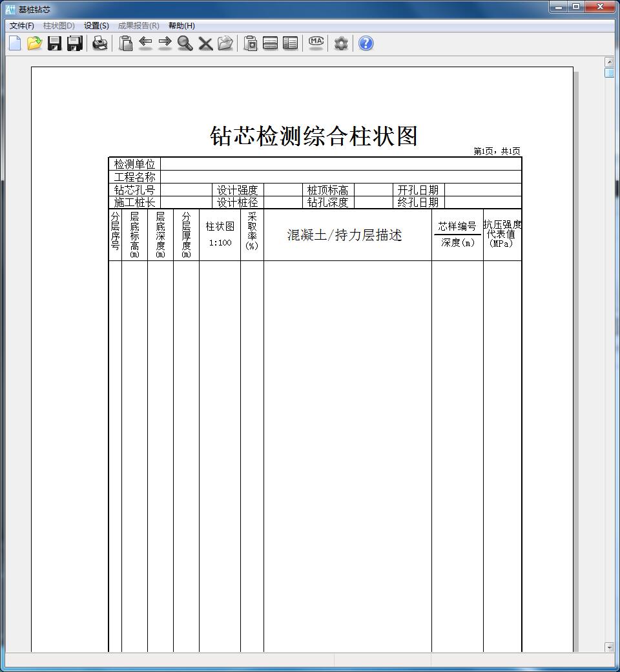This screenshot has width=620, height=672.
Task: Click the 层底深度(m) column header
Action: pos(160,235)
